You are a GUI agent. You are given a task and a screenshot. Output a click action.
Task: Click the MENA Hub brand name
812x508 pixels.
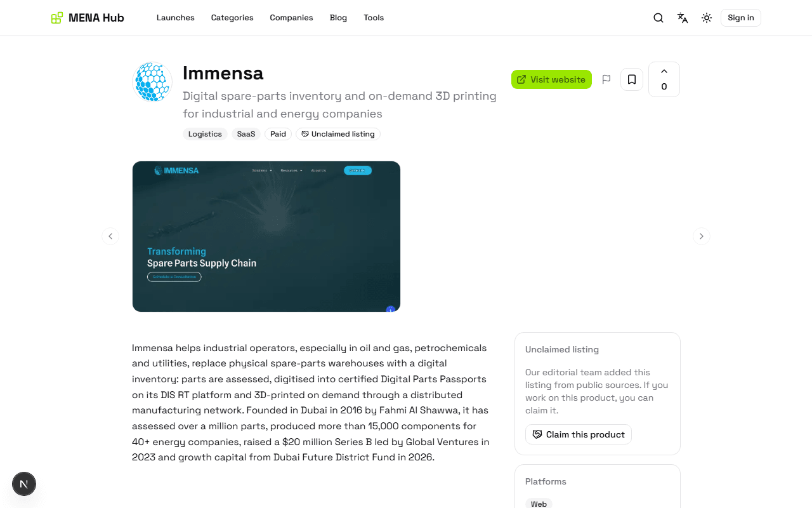(x=96, y=18)
